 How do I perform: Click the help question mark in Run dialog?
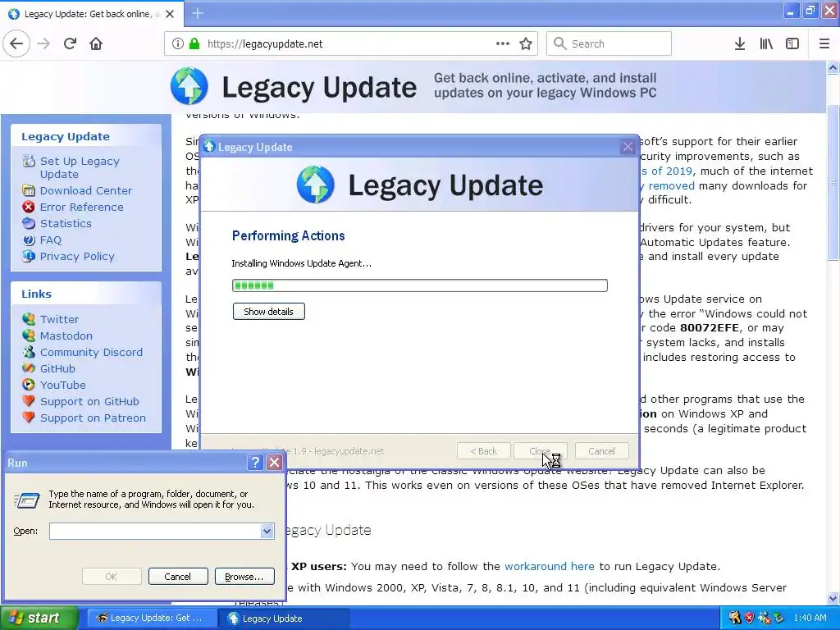click(x=256, y=463)
